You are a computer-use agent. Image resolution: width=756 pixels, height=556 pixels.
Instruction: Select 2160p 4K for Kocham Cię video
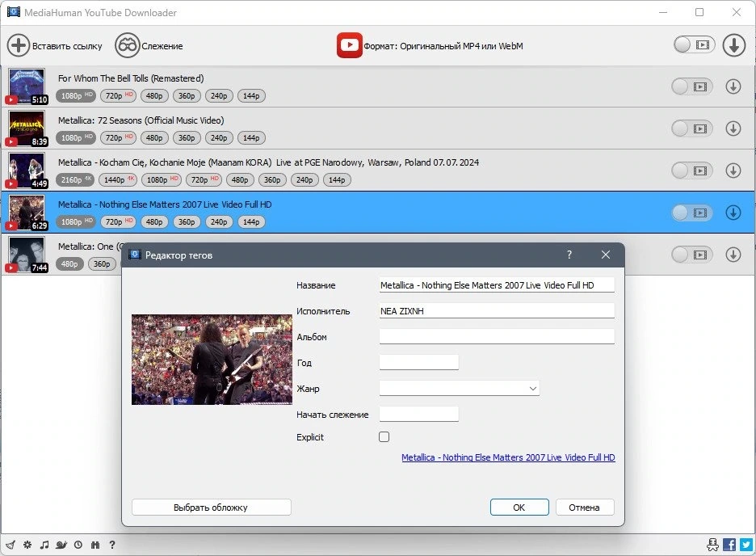click(x=75, y=180)
